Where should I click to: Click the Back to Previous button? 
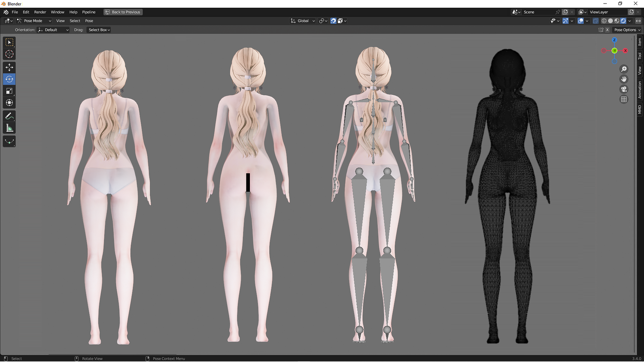point(123,12)
